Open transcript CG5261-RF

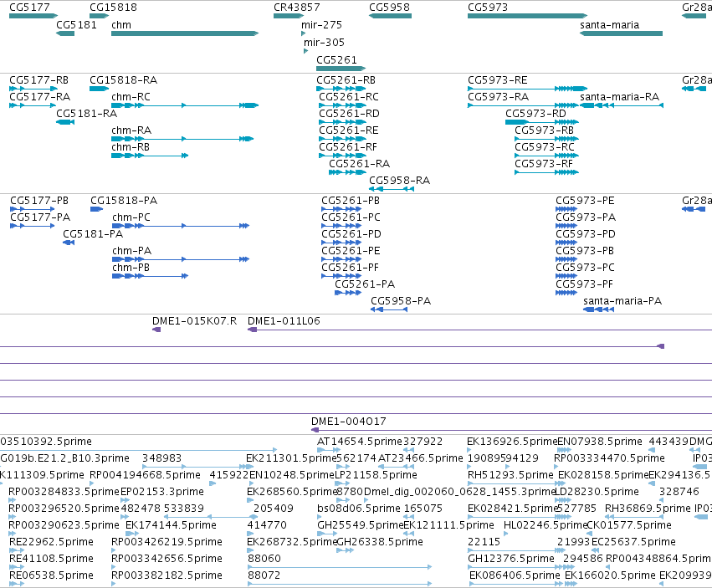[x=348, y=147]
